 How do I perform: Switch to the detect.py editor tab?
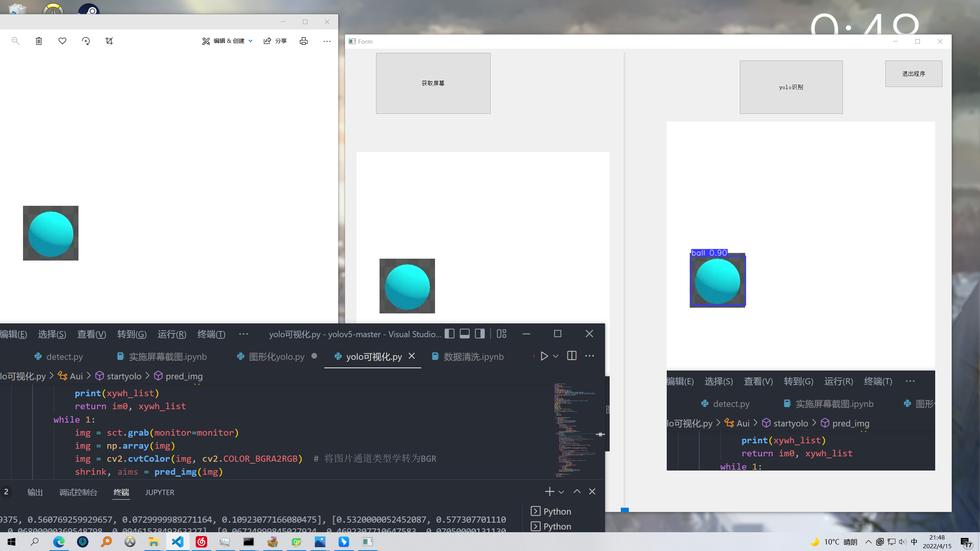point(64,357)
